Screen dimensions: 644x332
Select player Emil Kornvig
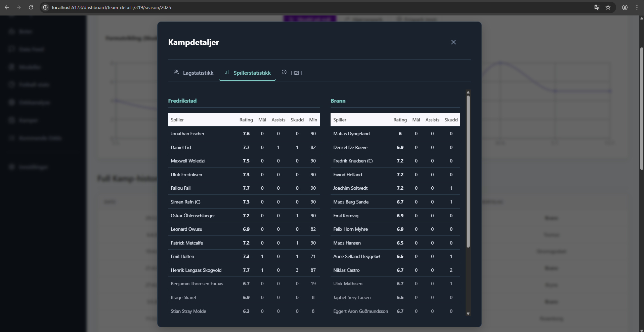(x=346, y=216)
